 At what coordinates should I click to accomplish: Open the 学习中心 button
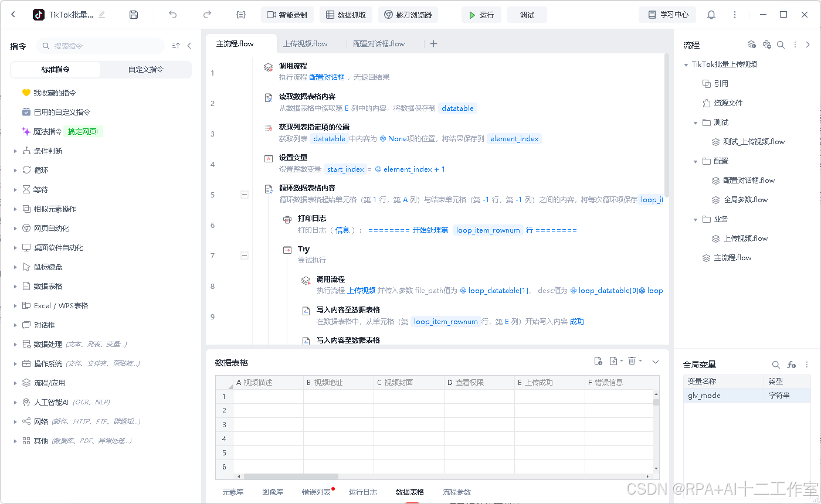[667, 15]
